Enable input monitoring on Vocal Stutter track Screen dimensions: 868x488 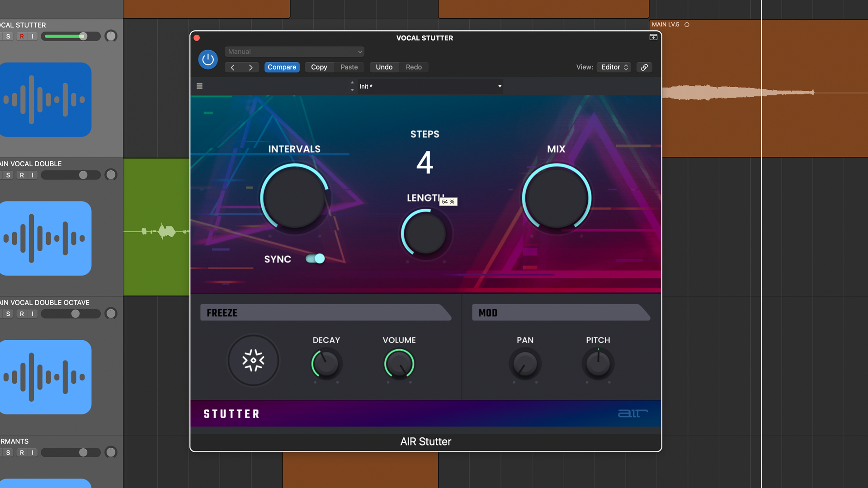pyautogui.click(x=33, y=37)
